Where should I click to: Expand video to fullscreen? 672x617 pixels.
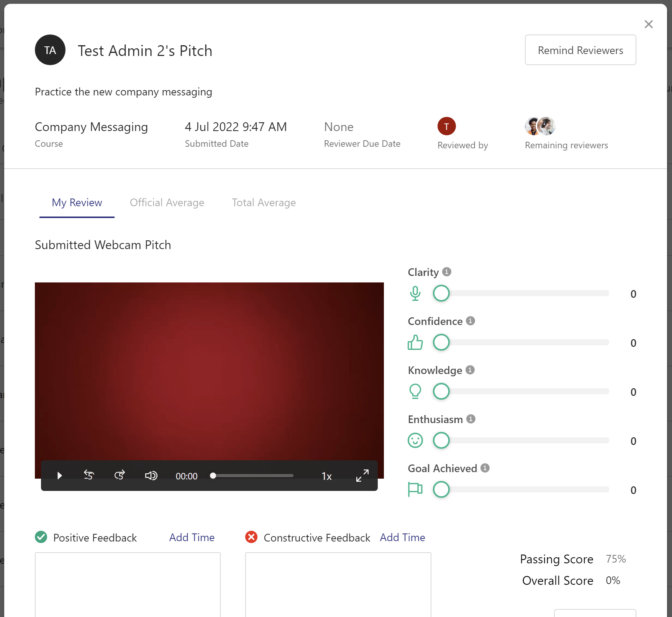tap(362, 476)
